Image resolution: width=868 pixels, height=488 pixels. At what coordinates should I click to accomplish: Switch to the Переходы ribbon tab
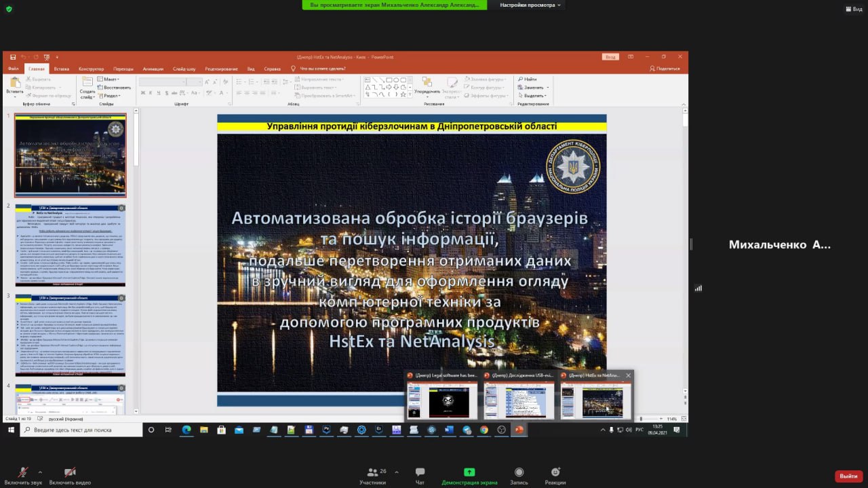click(123, 69)
